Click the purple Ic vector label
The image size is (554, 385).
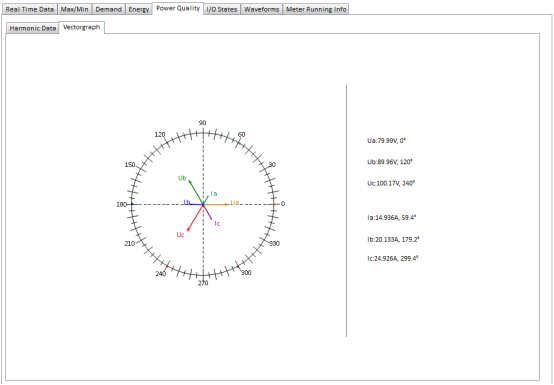[x=218, y=224]
